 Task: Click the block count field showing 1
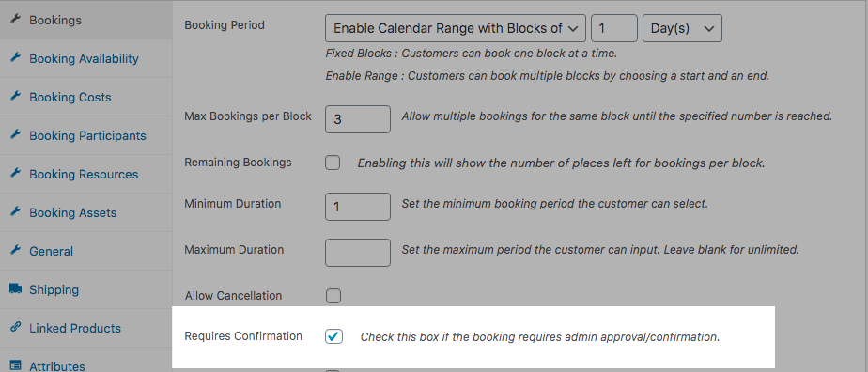pyautogui.click(x=614, y=28)
